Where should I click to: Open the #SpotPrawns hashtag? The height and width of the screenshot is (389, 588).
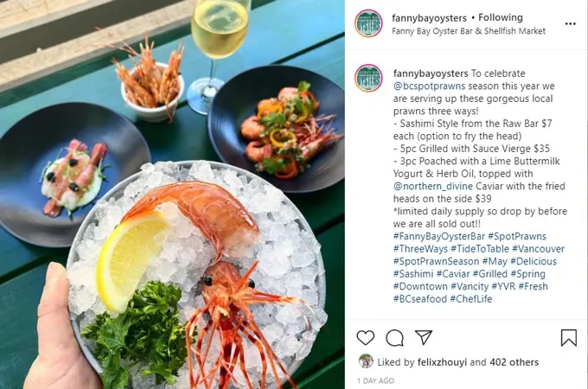[517, 237]
